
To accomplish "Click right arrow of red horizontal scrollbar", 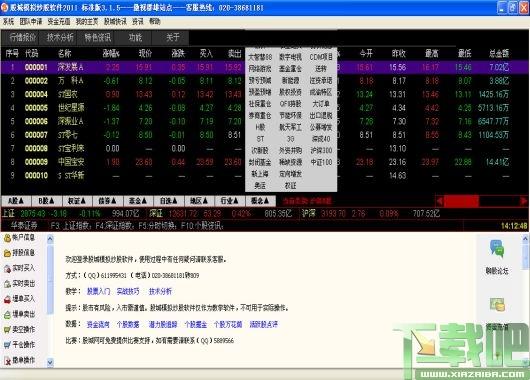I will pyautogui.click(x=524, y=201).
